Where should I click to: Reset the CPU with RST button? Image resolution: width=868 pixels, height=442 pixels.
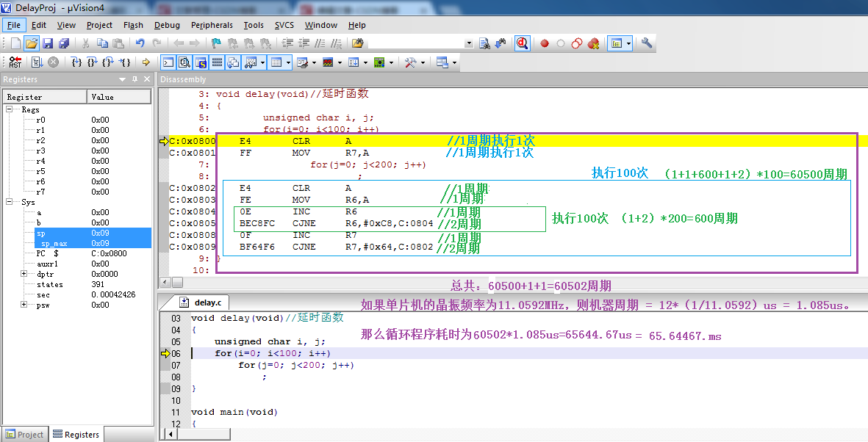click(x=15, y=62)
